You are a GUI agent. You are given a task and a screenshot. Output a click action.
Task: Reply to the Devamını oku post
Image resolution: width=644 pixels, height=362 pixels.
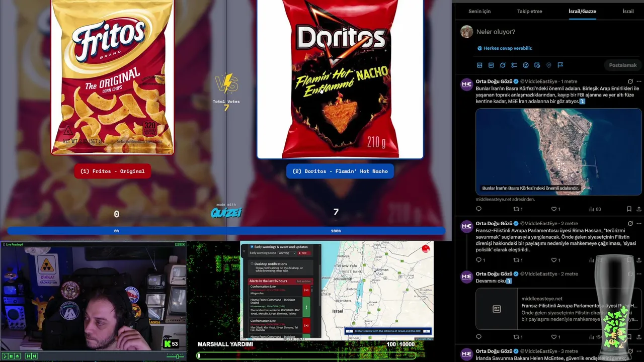click(x=478, y=337)
